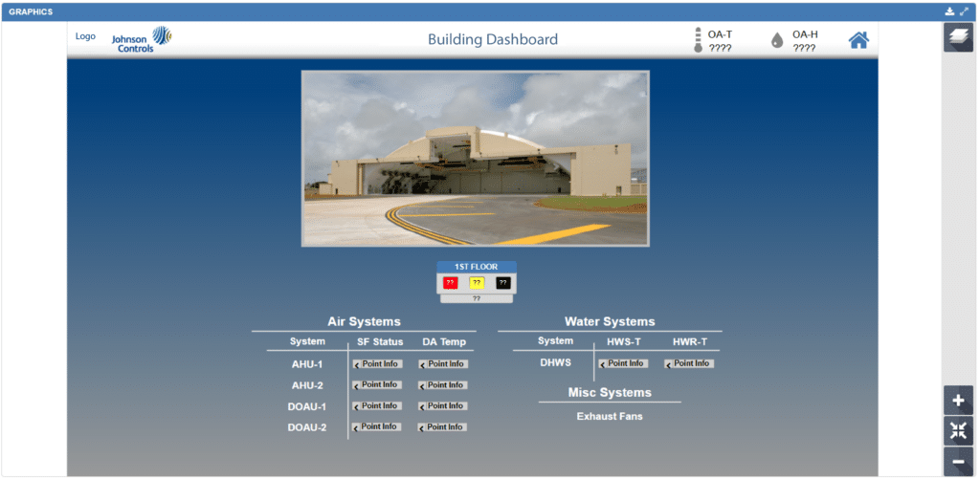980x480 pixels.
Task: Expand the Graphics panel to fullscreen
Action: click(x=965, y=11)
